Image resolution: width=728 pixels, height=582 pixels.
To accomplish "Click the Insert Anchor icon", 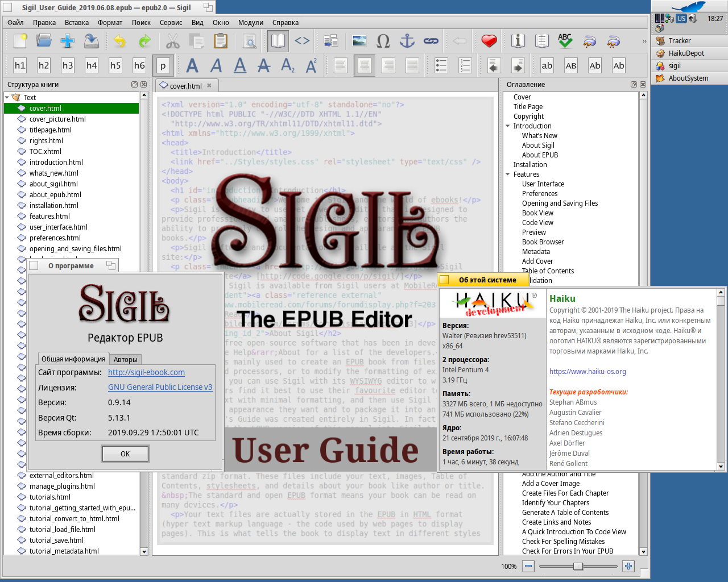I will (407, 41).
